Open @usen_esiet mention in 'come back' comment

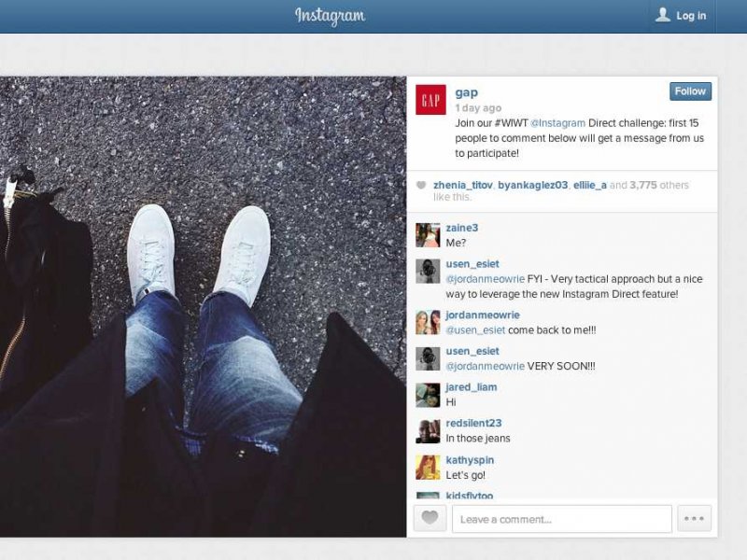pyautogui.click(x=475, y=330)
